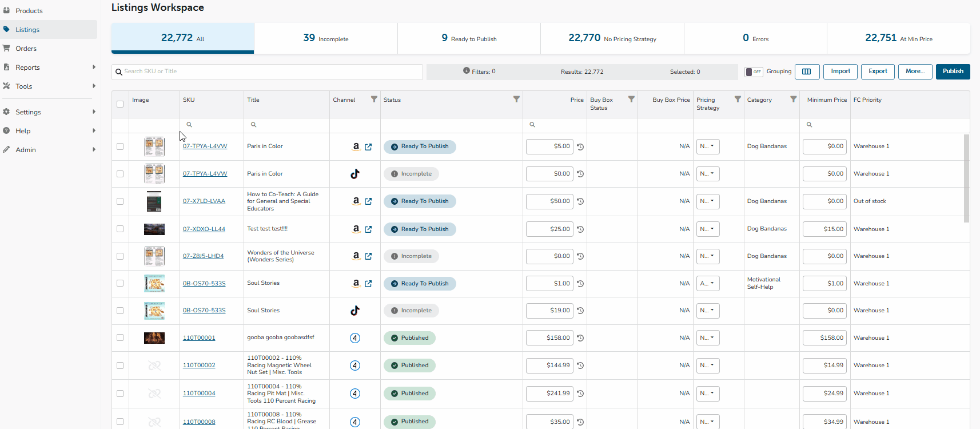Open the More... dropdown button
This screenshot has width=980, height=429.
(x=915, y=71)
